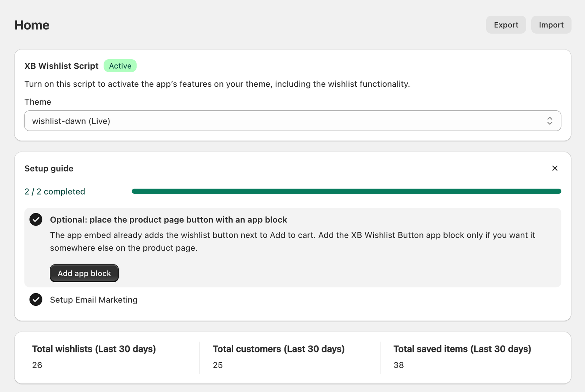This screenshot has width=585, height=392.
Task: Open the Theme dropdown showing wishlist-dawn (Live)
Action: pyautogui.click(x=292, y=121)
